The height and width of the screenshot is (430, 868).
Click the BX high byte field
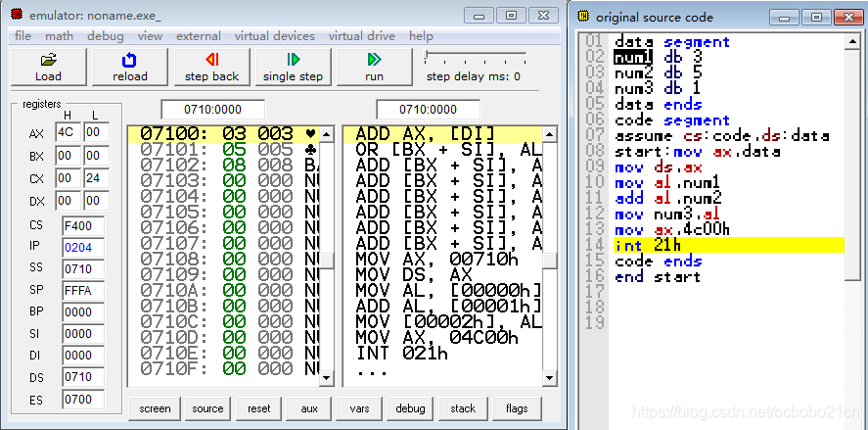69,156
